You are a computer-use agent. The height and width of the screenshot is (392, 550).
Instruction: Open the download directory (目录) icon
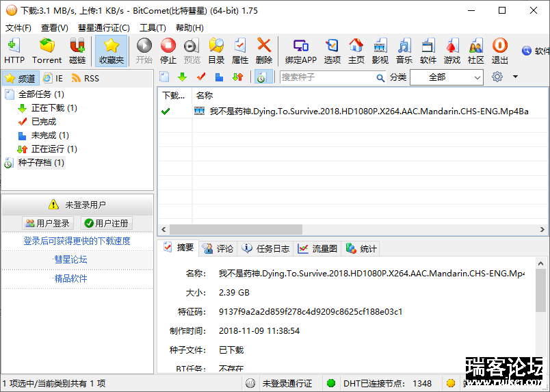216,51
